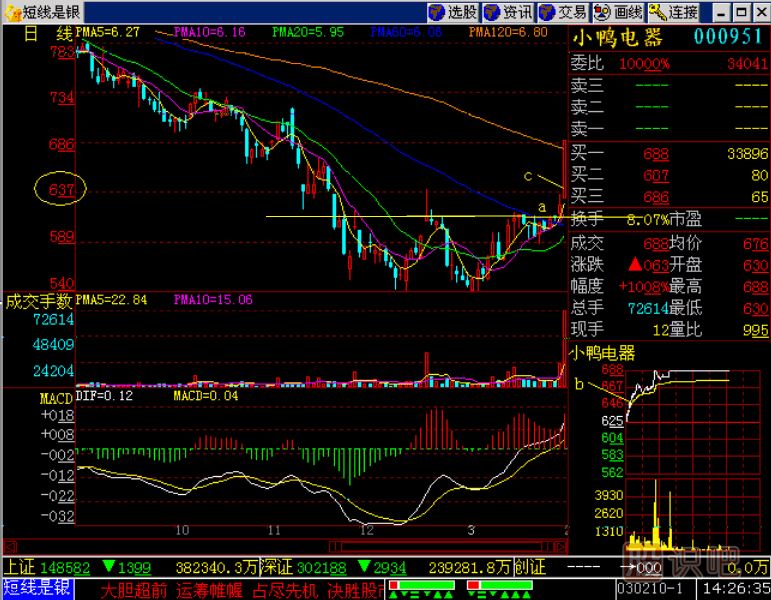Click the 深证 index in the status bar

tap(282, 567)
